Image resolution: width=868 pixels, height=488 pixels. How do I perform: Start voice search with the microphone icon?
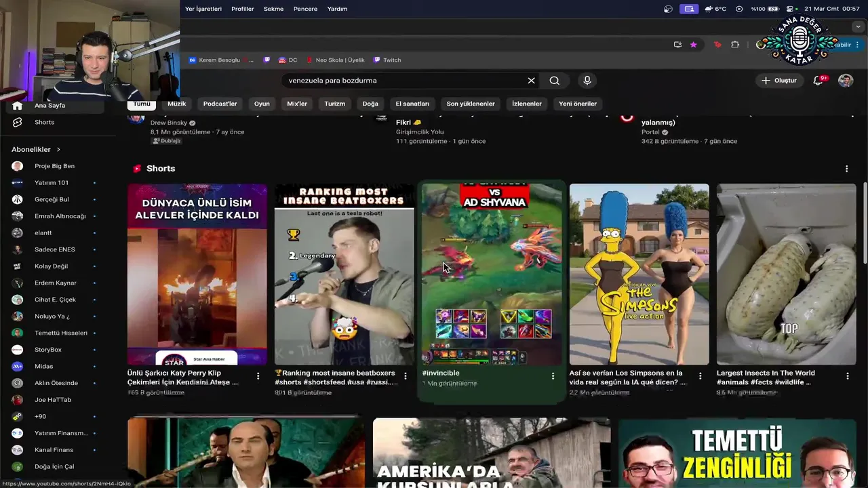click(587, 81)
